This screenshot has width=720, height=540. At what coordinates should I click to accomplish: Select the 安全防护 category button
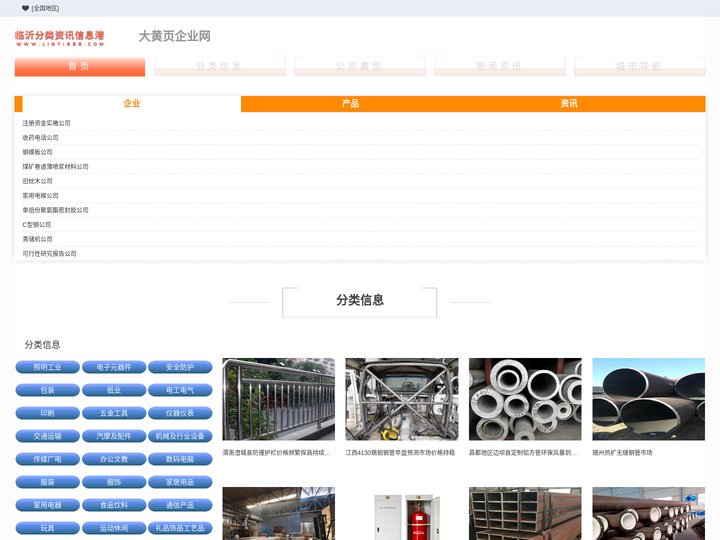click(x=180, y=367)
